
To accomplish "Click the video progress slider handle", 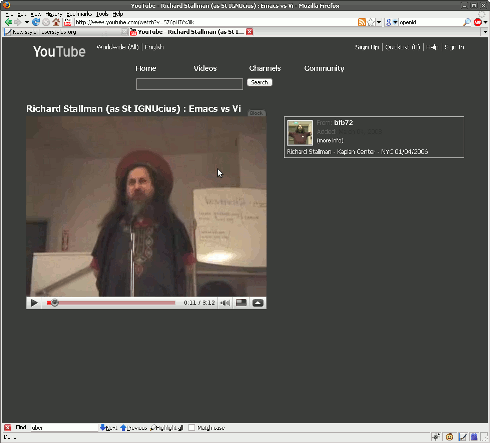I will 54,303.
